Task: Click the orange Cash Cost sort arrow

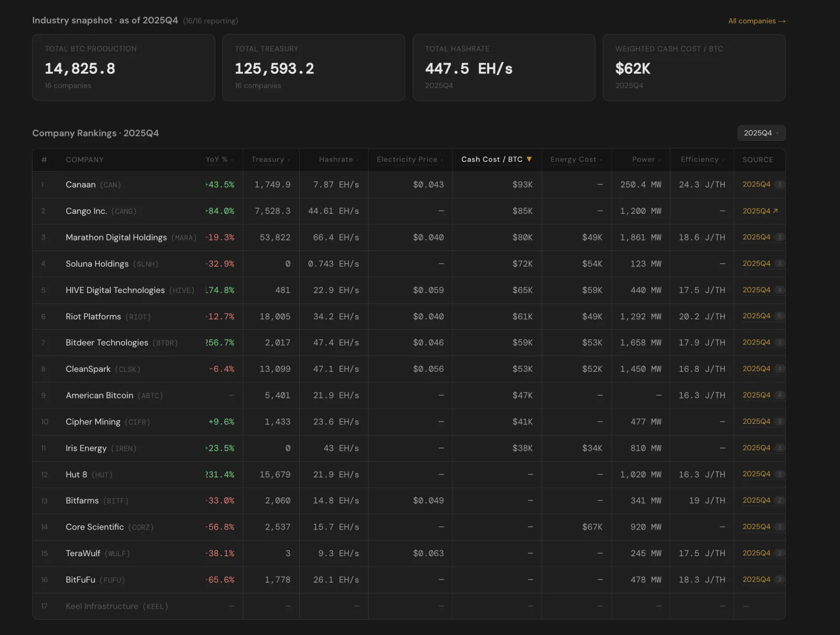Action: click(x=529, y=159)
